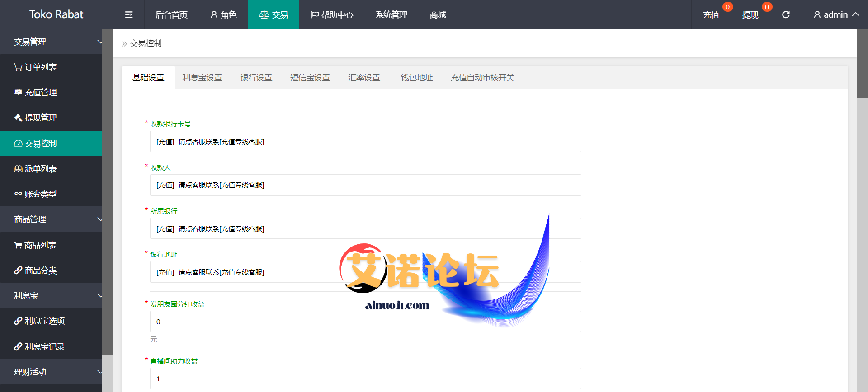
Task: Switch to the 汇率设置 tab
Action: coord(364,78)
